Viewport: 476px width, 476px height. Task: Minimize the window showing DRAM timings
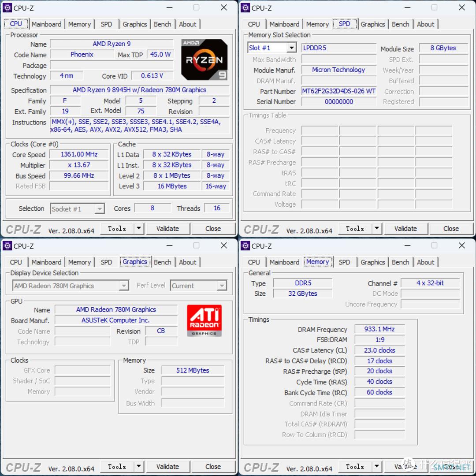407,245
